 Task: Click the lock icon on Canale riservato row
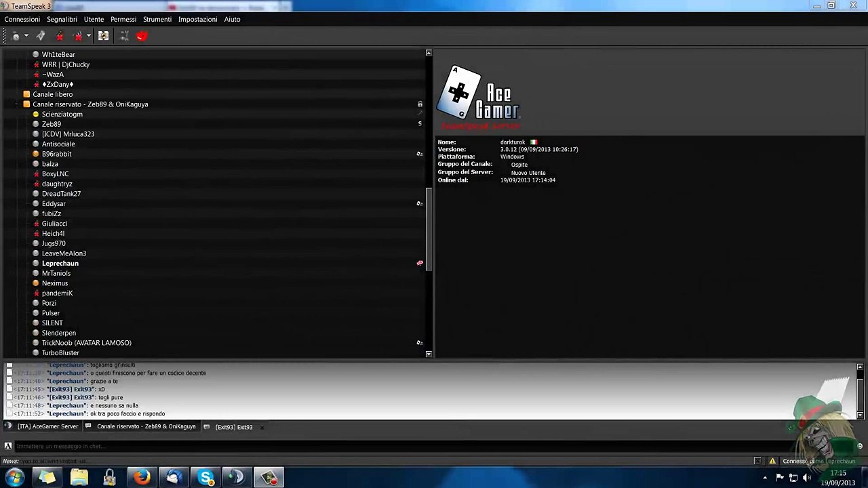420,104
